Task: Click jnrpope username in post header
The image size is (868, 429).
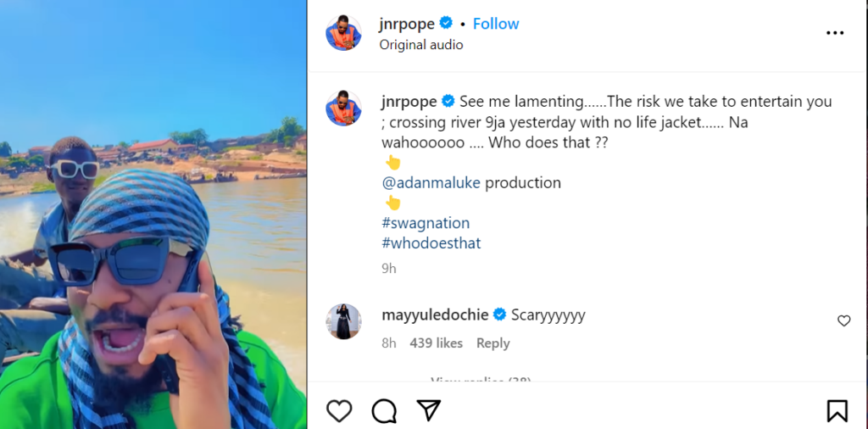Action: tap(406, 24)
